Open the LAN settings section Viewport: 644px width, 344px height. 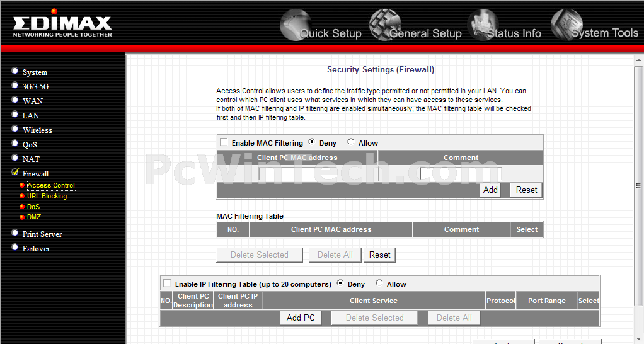pyautogui.click(x=31, y=116)
